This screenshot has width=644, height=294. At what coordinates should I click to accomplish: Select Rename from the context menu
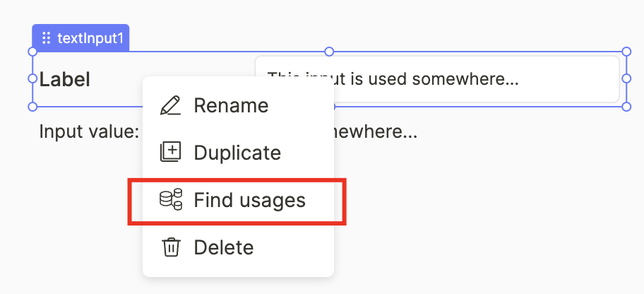pos(231,106)
